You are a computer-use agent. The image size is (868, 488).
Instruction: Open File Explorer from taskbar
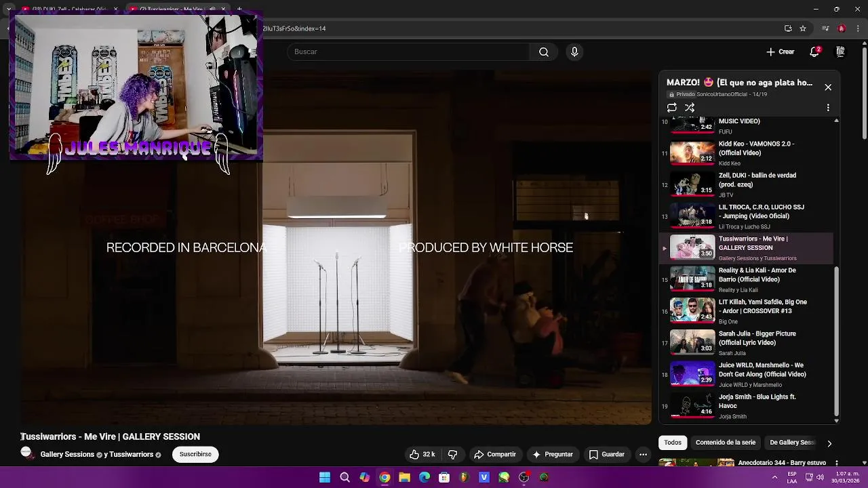click(x=404, y=478)
